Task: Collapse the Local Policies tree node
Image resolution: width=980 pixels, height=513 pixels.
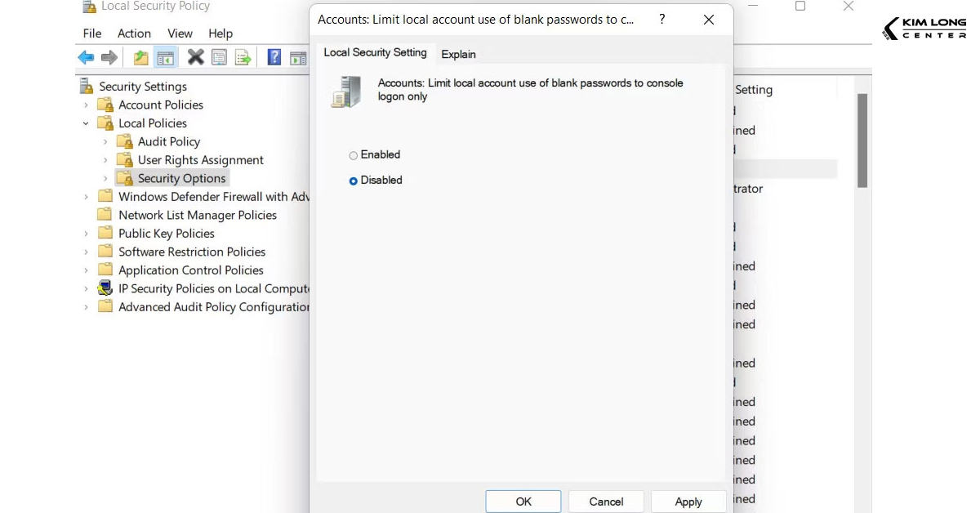Action: click(x=87, y=123)
